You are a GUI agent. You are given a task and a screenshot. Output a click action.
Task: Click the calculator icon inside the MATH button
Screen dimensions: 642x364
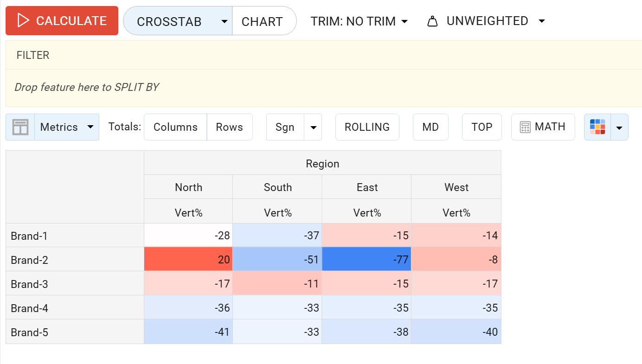[x=525, y=127]
